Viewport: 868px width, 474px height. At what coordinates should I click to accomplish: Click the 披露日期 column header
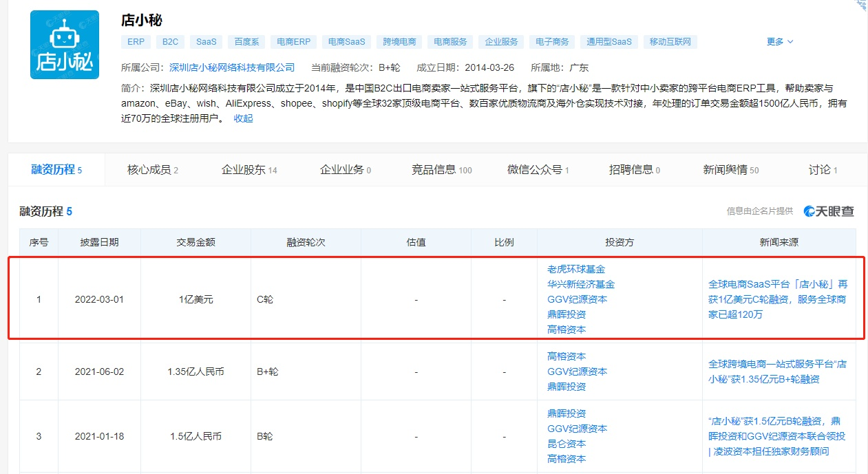99,242
